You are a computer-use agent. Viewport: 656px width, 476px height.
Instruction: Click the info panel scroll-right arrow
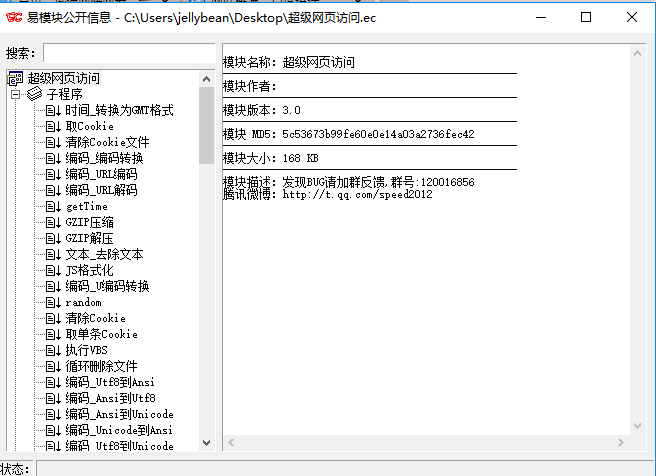pos(621,442)
